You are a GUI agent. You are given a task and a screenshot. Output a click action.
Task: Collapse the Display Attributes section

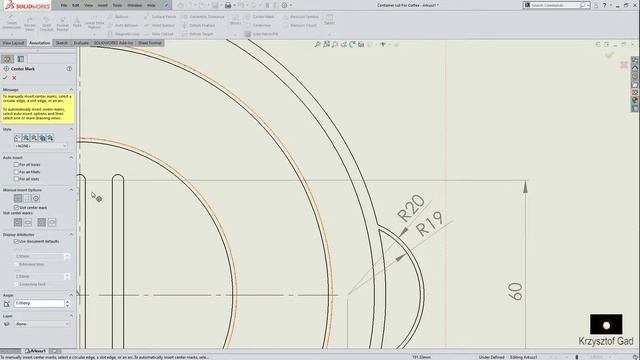click(x=71, y=235)
